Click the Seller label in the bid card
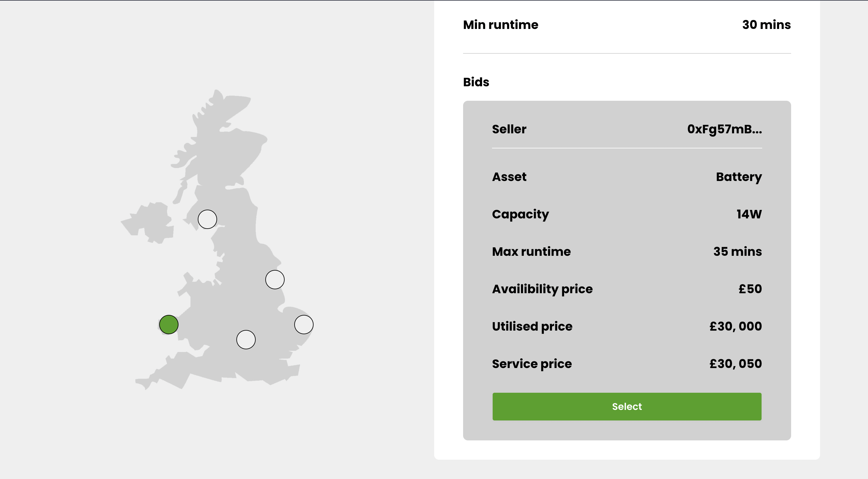The image size is (868, 479). coord(509,129)
